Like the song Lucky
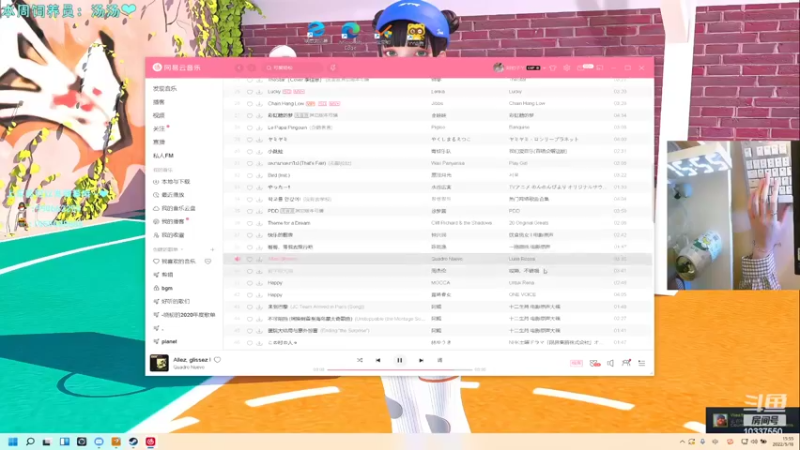This screenshot has height=450, width=800. (249, 92)
